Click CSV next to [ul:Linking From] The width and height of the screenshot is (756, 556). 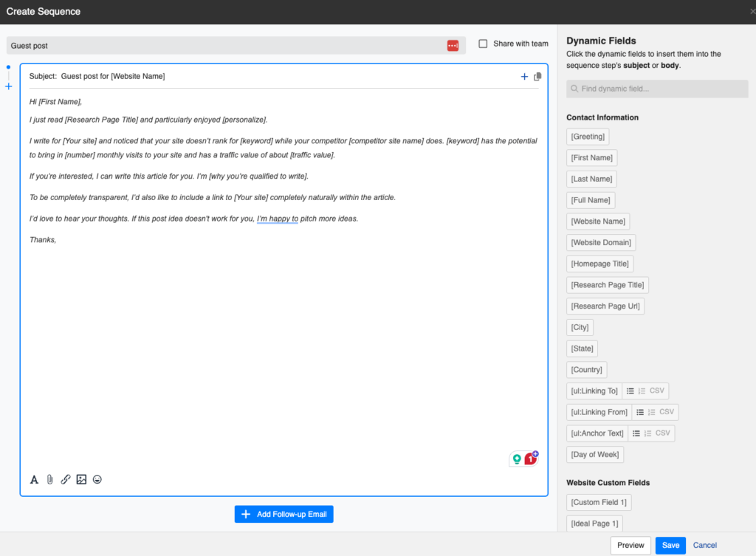pyautogui.click(x=668, y=412)
